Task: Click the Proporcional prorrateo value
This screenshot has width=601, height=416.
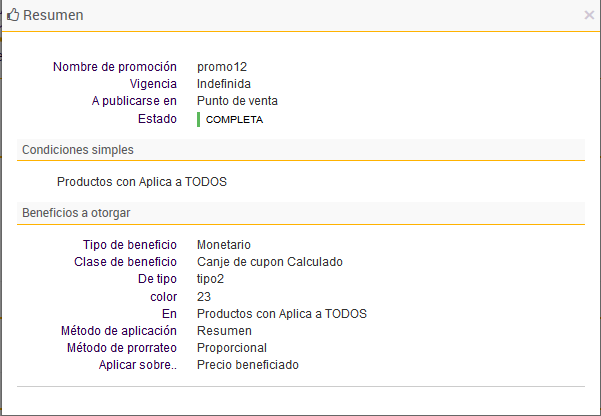Action: click(x=232, y=348)
